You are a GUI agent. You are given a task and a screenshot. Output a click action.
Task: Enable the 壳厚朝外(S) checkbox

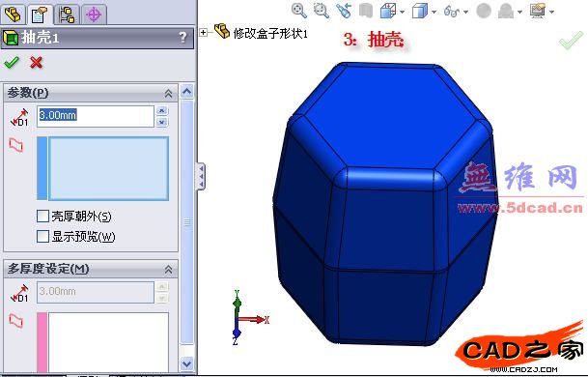42,216
